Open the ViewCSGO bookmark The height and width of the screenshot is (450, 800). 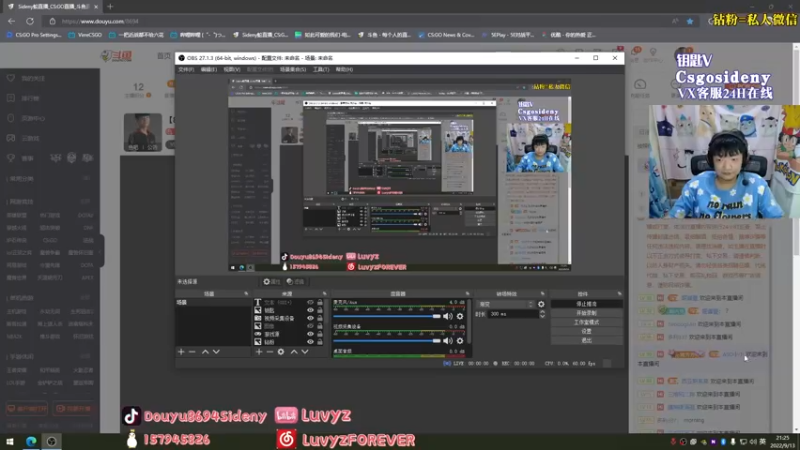[85, 35]
